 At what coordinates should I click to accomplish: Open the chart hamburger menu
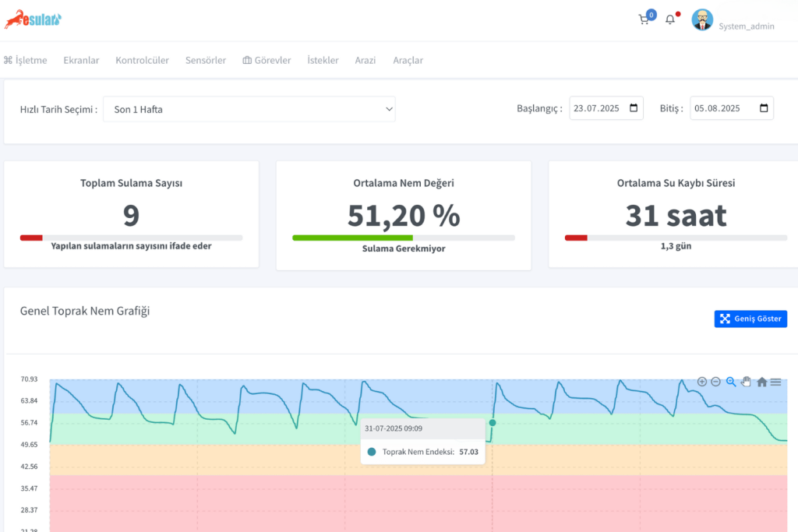[776, 382]
